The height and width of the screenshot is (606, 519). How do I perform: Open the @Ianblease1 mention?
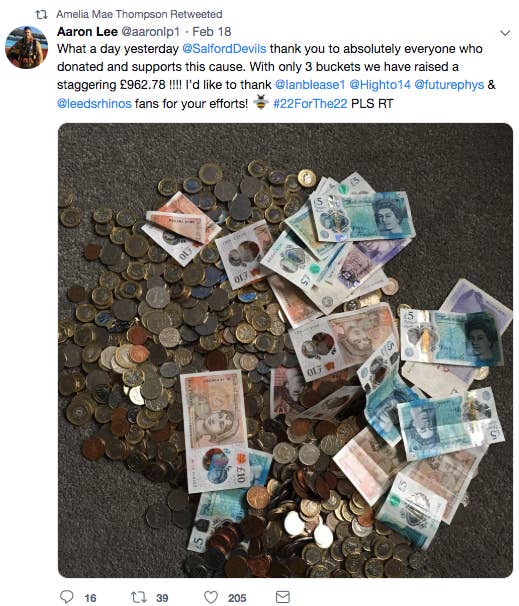[310, 85]
